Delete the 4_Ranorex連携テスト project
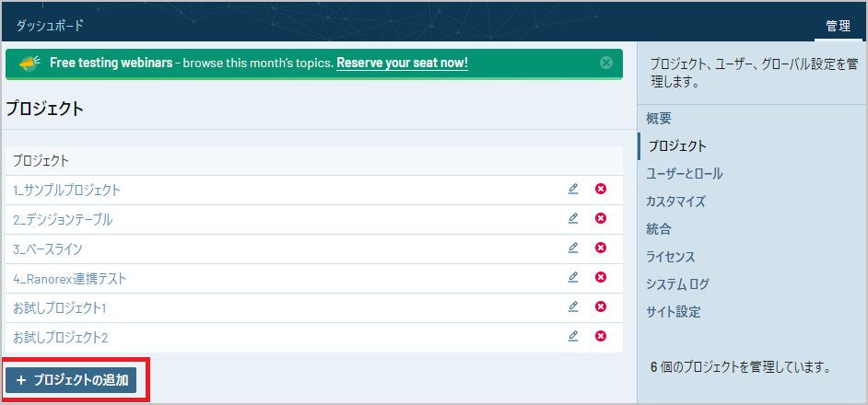Viewport: 868px width, 405px height. point(601,277)
